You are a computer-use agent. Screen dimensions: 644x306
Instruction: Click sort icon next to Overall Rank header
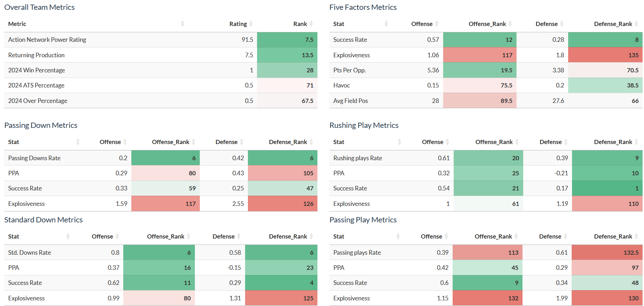pyautogui.click(x=311, y=24)
